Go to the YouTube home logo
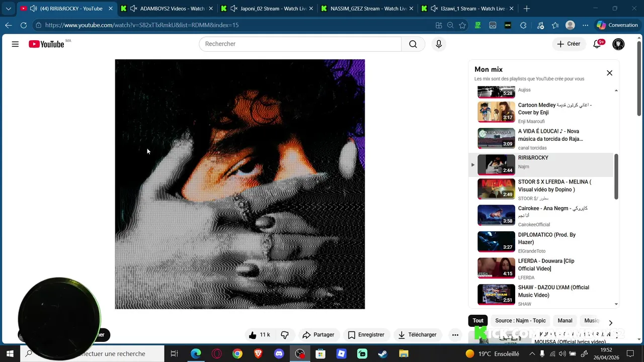This screenshot has width=644, height=362. (46, 44)
